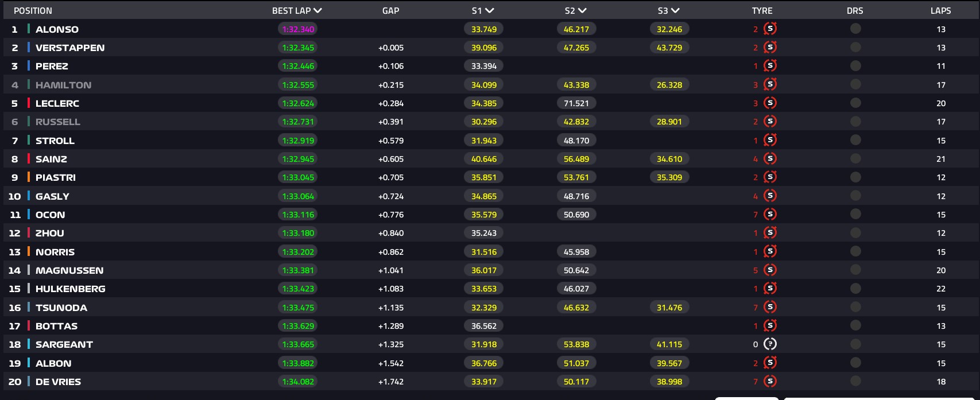Image resolution: width=980 pixels, height=400 pixels.
Task: Click Norris' soft tyre icon
Action: pyautogui.click(x=770, y=251)
